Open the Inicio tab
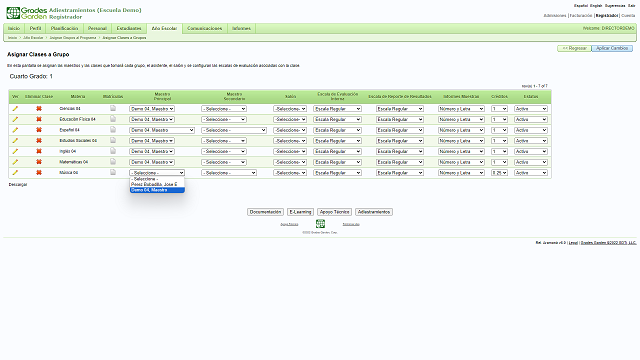The image size is (640, 360). 14,29
